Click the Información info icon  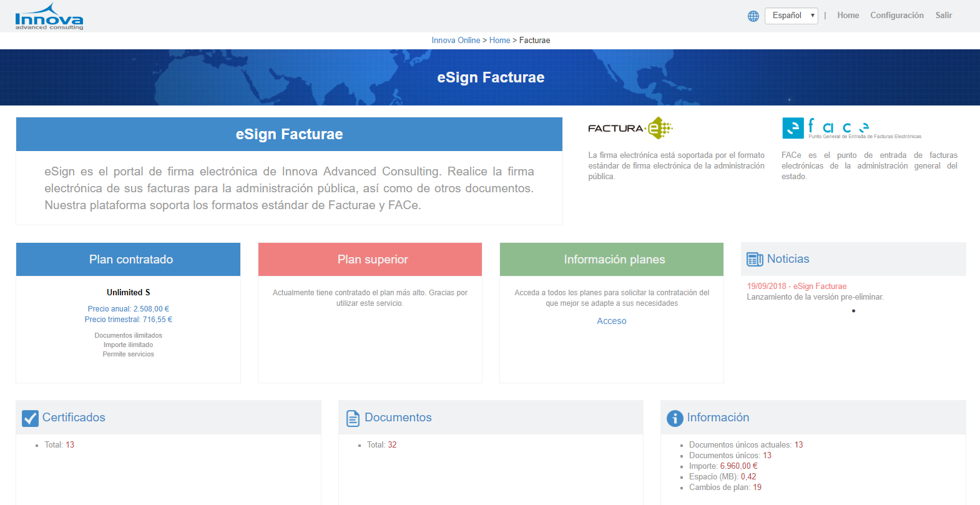click(675, 418)
